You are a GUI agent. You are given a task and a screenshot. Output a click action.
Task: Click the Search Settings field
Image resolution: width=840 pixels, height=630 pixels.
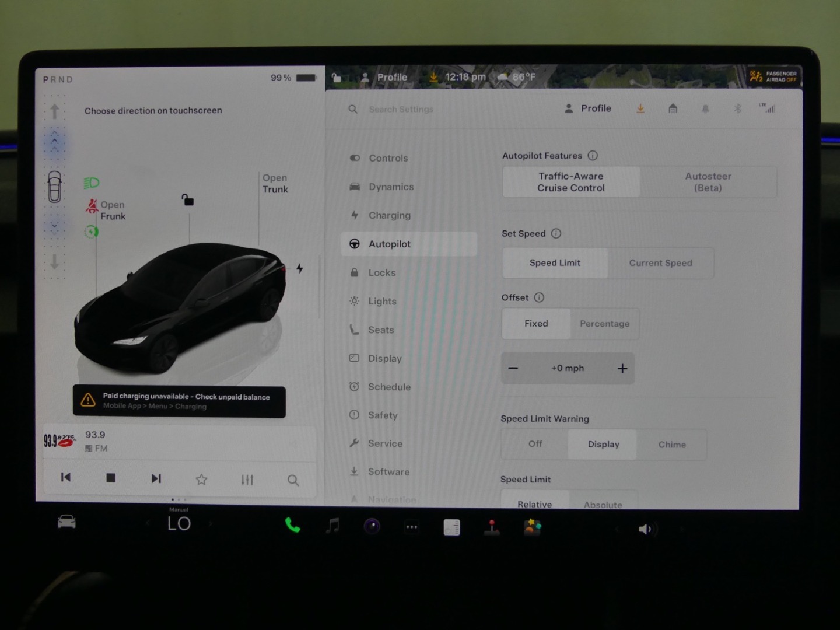[401, 109]
